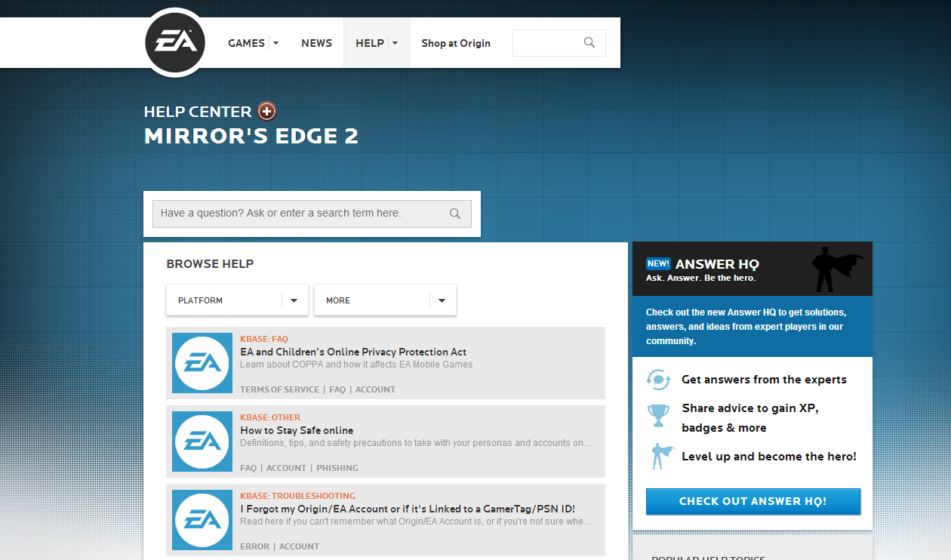Viewport: 951px width, 560px height.
Task: Open the PLATFORM dropdown
Action: coord(237,300)
